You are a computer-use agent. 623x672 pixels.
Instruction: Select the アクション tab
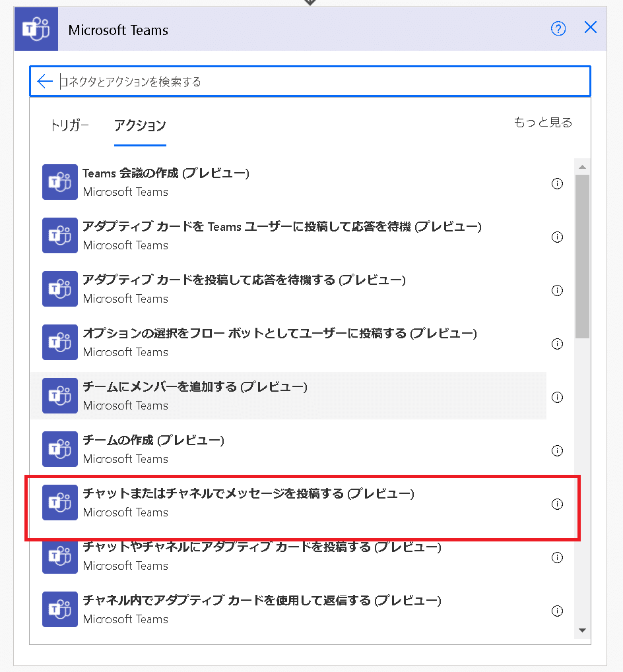(x=140, y=125)
